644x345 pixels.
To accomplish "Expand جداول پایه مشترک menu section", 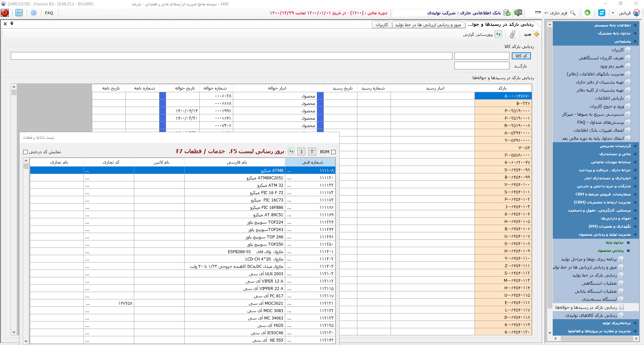I will pyautogui.click(x=596, y=33).
